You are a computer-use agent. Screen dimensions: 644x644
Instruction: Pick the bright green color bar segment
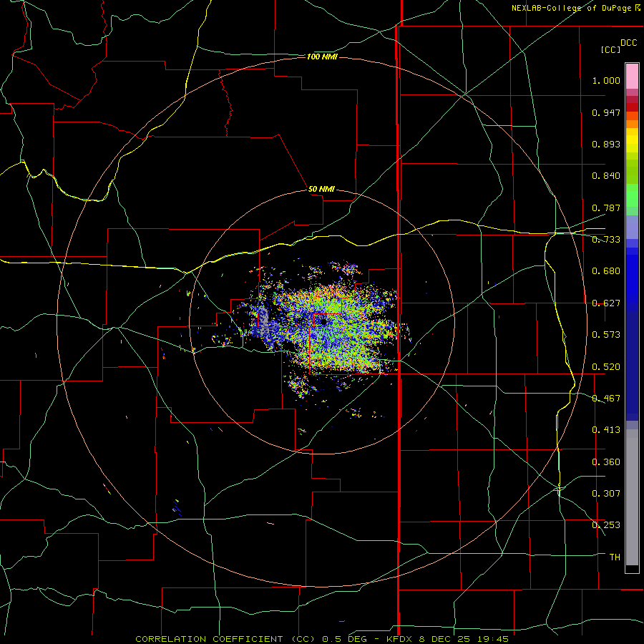click(x=632, y=195)
